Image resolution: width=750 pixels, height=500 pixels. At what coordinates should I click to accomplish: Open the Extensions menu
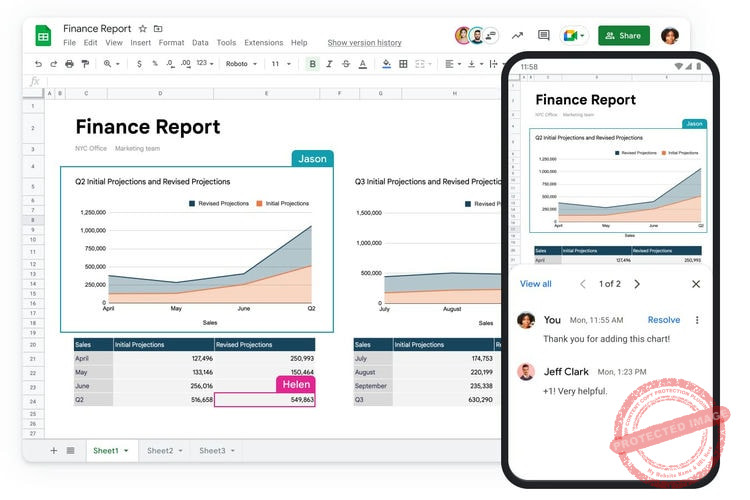point(264,43)
